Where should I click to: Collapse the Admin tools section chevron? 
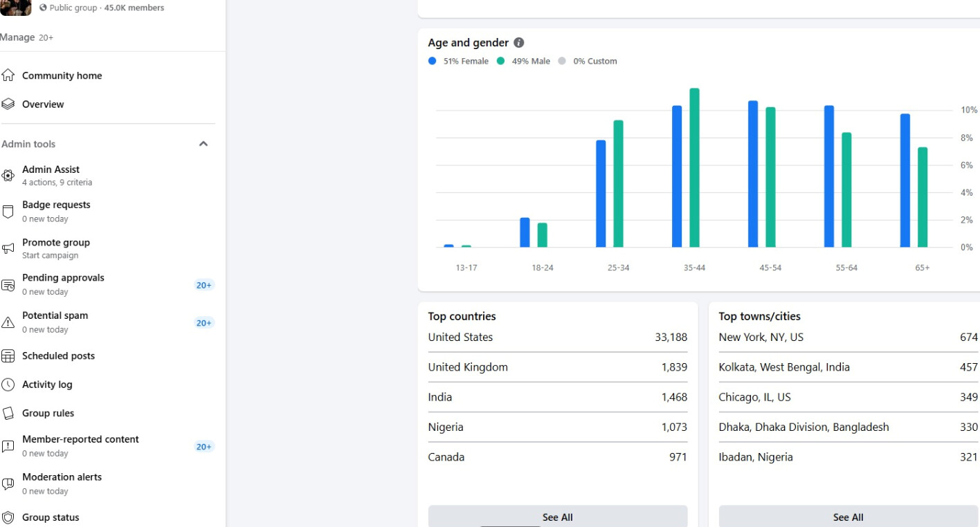[x=203, y=144]
